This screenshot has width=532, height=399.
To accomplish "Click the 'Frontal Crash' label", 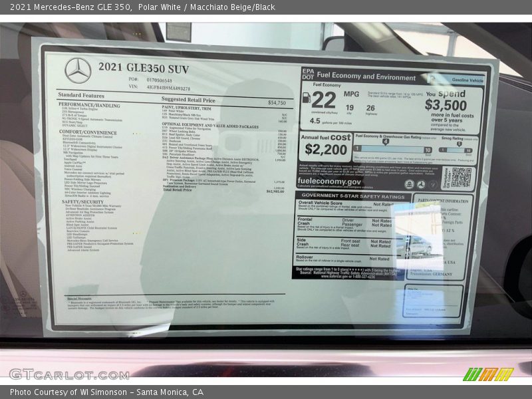I will (305, 221).
